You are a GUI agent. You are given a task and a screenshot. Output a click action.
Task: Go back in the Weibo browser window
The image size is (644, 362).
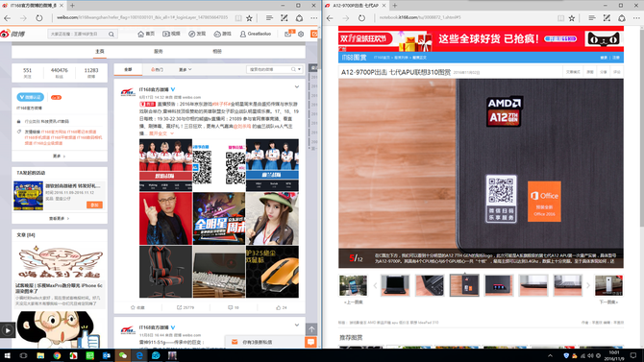(x=8, y=18)
